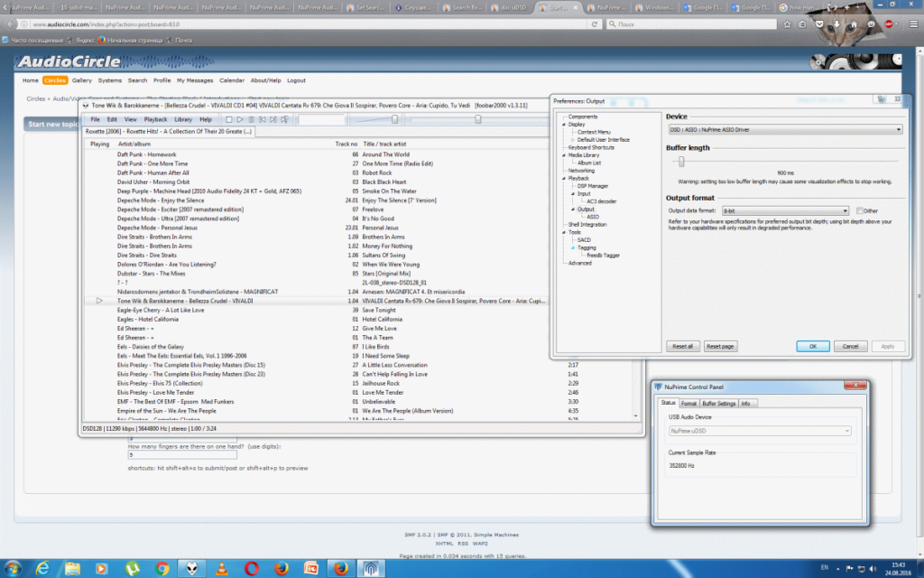Image resolution: width=924 pixels, height=578 pixels.
Task: Open the Roxette playlist tab in foobar2000
Action: (x=169, y=132)
